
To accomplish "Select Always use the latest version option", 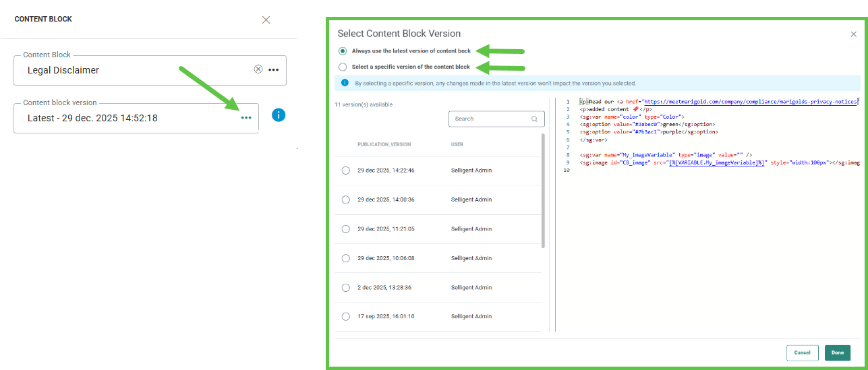I will pyautogui.click(x=343, y=51).
